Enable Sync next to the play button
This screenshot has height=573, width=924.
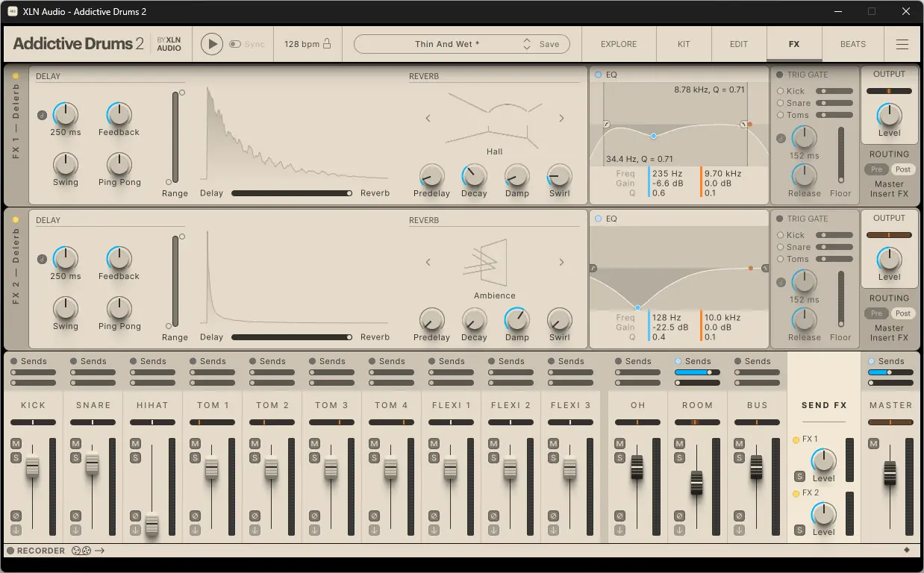click(x=234, y=43)
